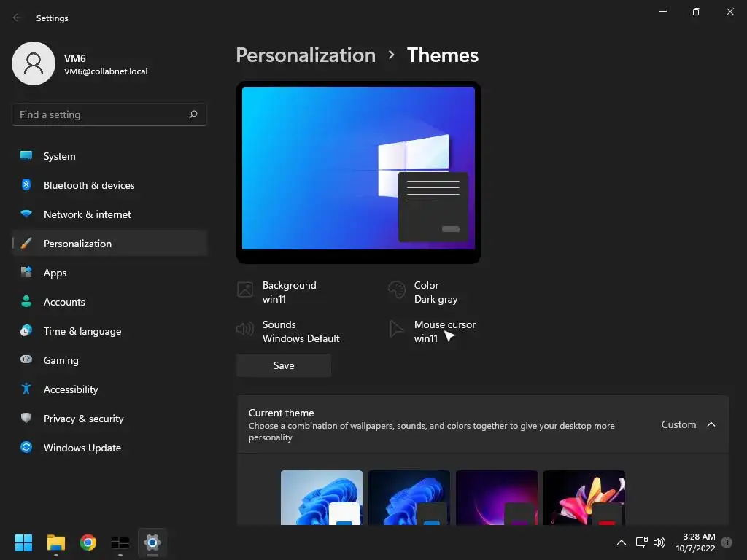Screen dimensions: 747x560
Task: Click the VM6@collabnet.local account text
Action: point(106,71)
